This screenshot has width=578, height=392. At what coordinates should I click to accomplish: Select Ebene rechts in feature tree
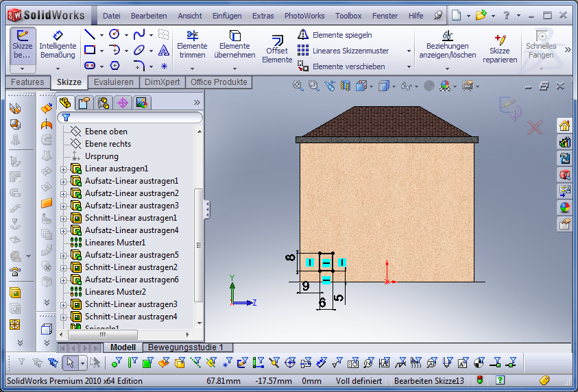[x=108, y=144]
